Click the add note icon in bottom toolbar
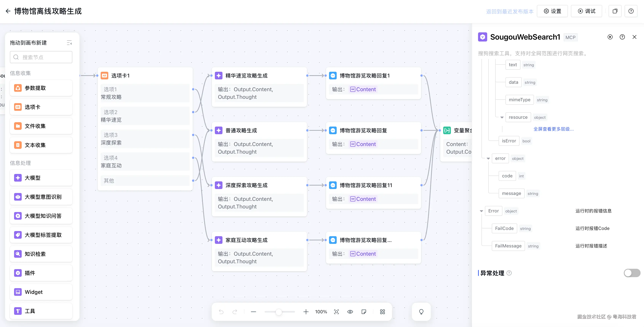Viewport: 644px width, 327px height. point(364,312)
